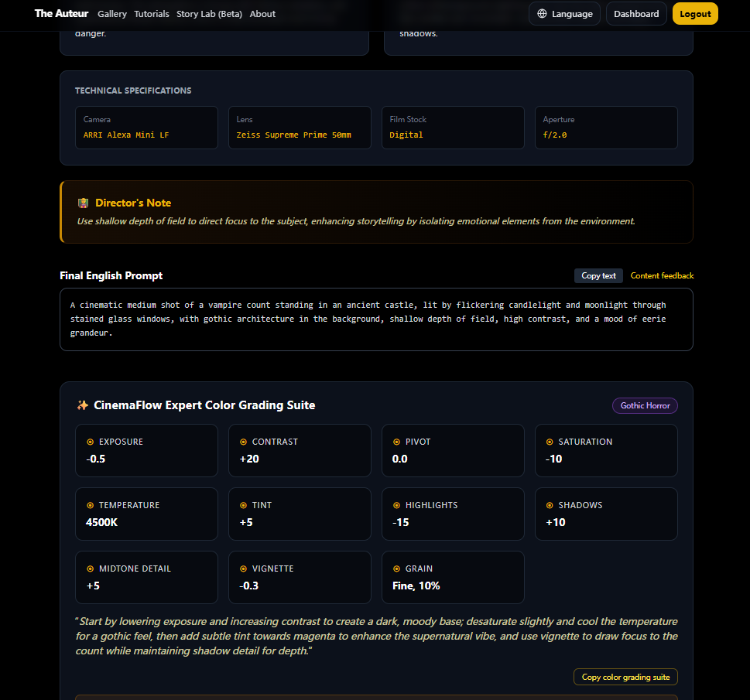Log out of the account
Image resolution: width=750 pixels, height=700 pixels.
pyautogui.click(x=695, y=14)
